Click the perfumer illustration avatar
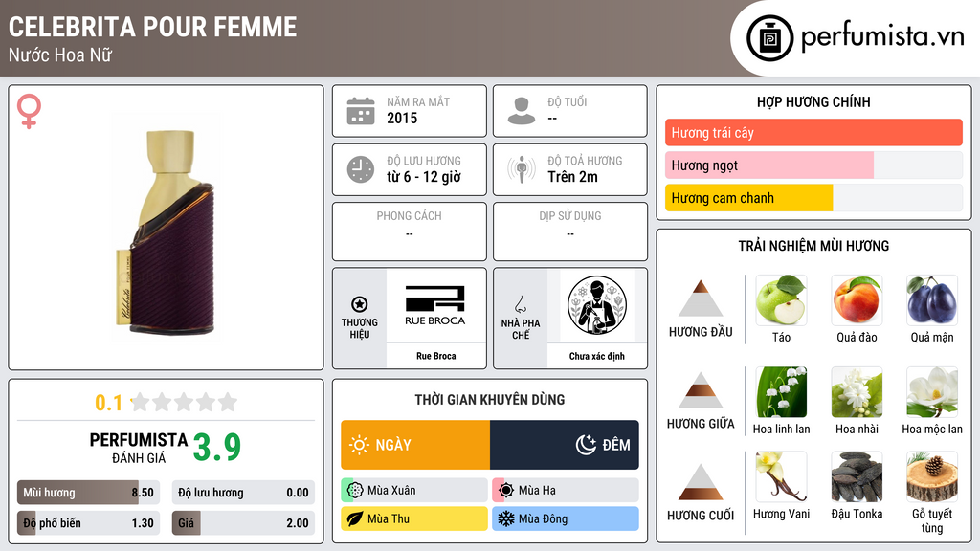The width and height of the screenshot is (980, 551). pyautogui.click(x=597, y=305)
